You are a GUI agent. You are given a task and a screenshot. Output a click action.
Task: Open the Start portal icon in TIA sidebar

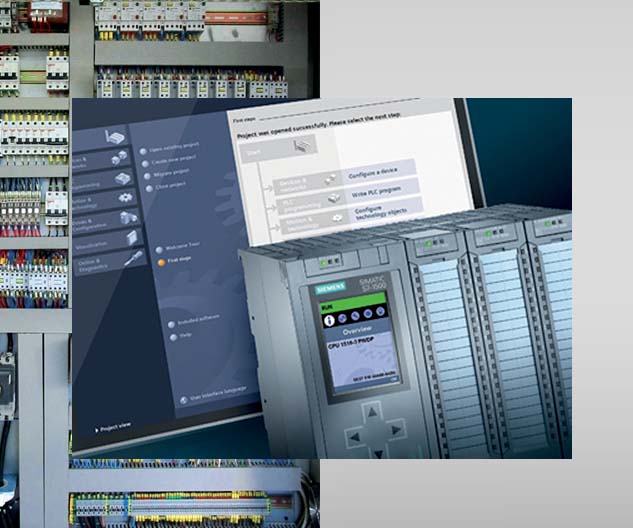(114, 136)
